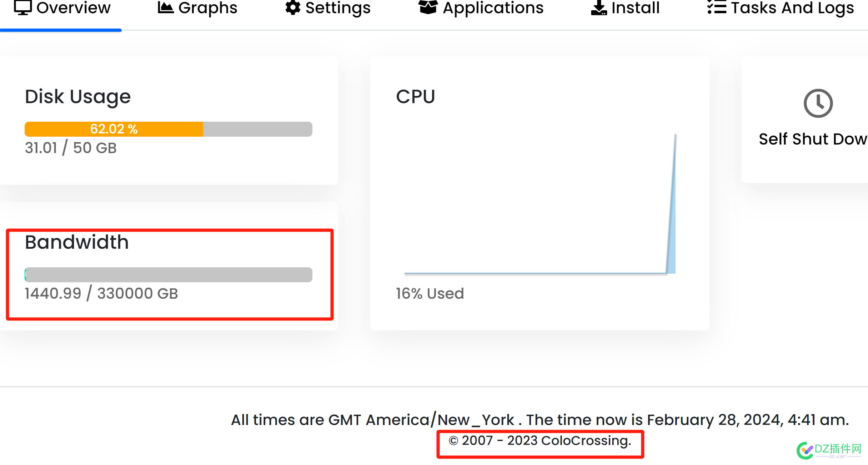Go to the Applications tab
Screen dimensions: 868x465
481,8
